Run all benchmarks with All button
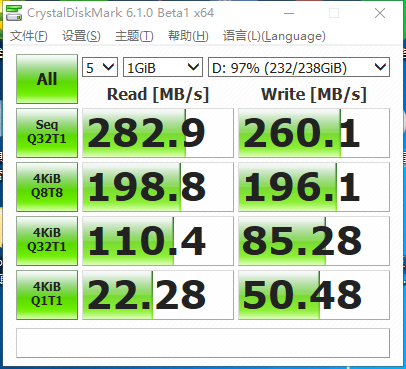The width and height of the screenshot is (406, 369). coord(47,79)
